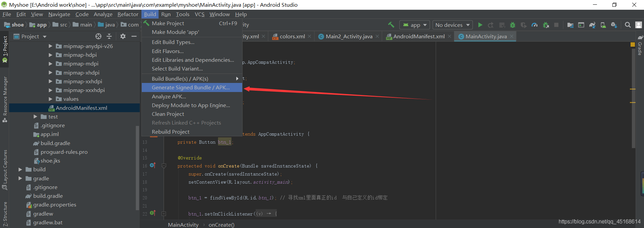Open the SDK Manager icon

click(614, 25)
